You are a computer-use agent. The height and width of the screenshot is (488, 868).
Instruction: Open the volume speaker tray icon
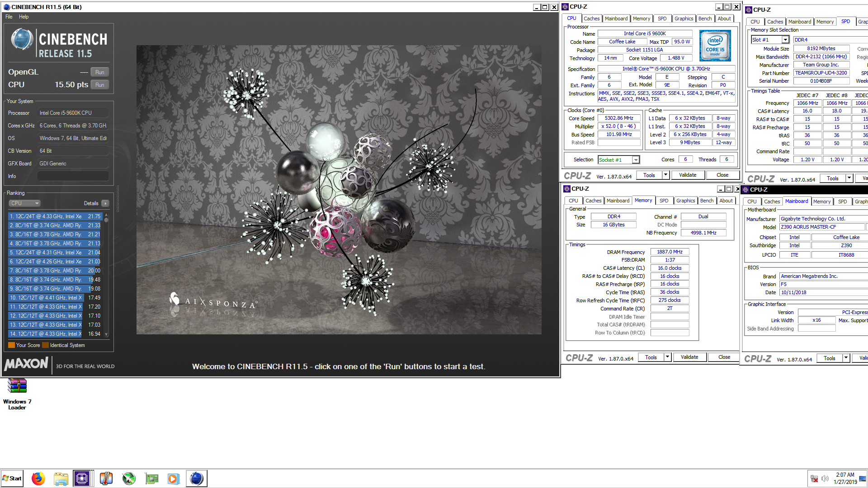click(825, 479)
